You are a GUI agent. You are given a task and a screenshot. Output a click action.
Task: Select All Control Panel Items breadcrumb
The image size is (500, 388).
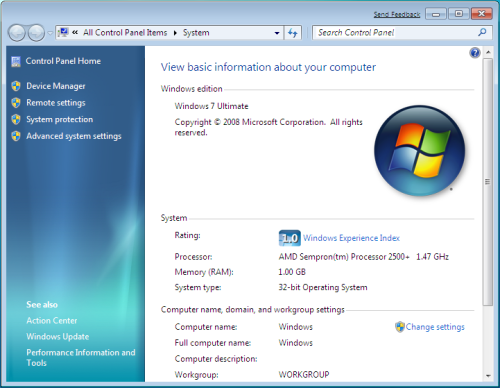[125, 32]
